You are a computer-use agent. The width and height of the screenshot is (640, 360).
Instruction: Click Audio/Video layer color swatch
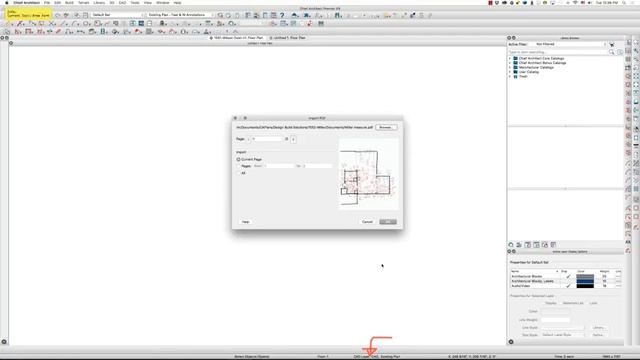(585, 286)
